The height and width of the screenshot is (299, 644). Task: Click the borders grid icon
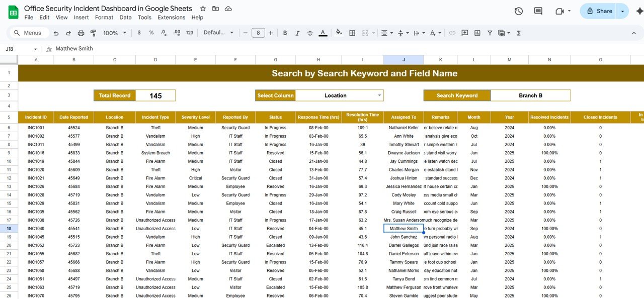[x=352, y=33]
